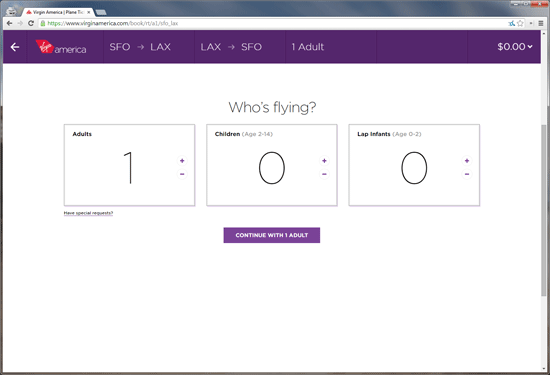Open the Virgin America logo home link
This screenshot has height=375, width=550.
(61, 47)
